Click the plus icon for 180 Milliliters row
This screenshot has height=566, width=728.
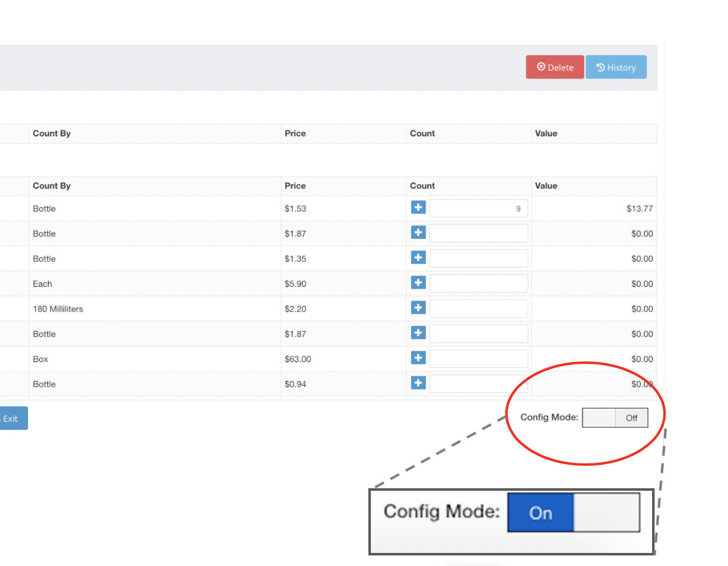point(418,308)
